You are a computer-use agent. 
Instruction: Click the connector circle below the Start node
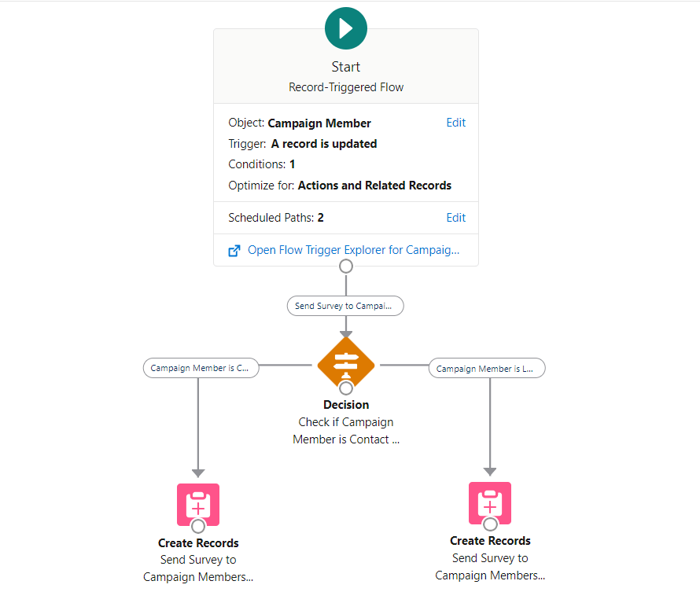345,266
